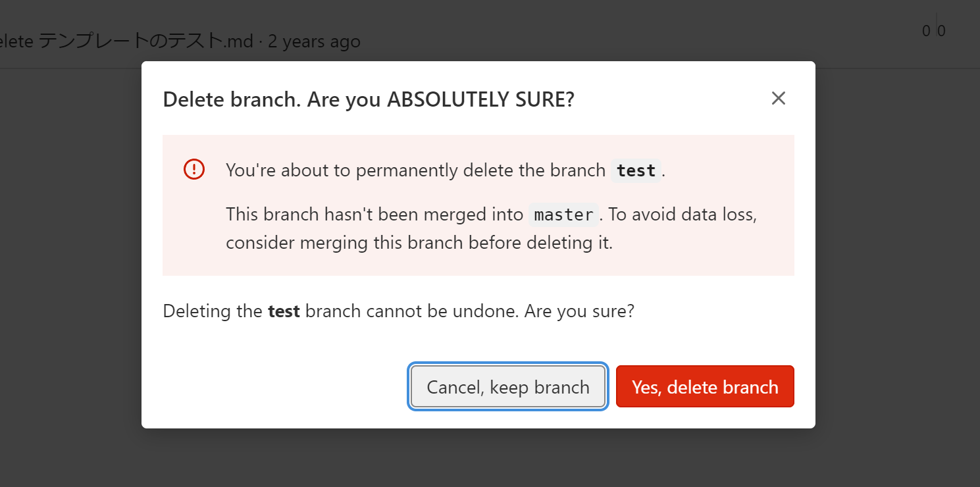Viewport: 980px width, 487px height.
Task: Click the bold "test" word in the confirmation sentence
Action: (x=284, y=311)
